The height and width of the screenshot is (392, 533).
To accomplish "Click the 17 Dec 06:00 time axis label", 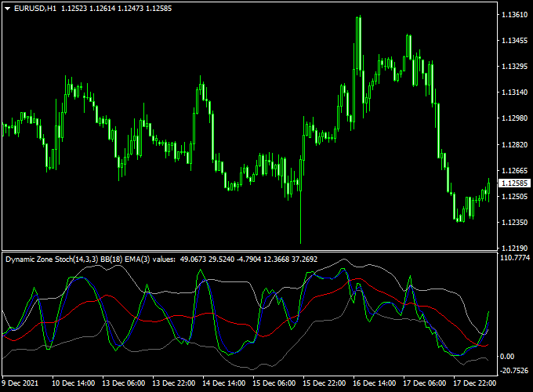I will pyautogui.click(x=425, y=383).
